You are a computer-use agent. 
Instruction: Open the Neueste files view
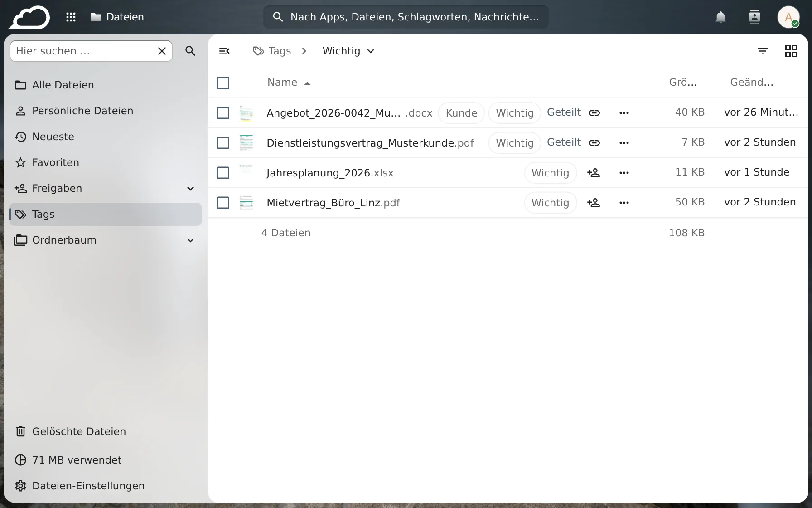click(106, 137)
